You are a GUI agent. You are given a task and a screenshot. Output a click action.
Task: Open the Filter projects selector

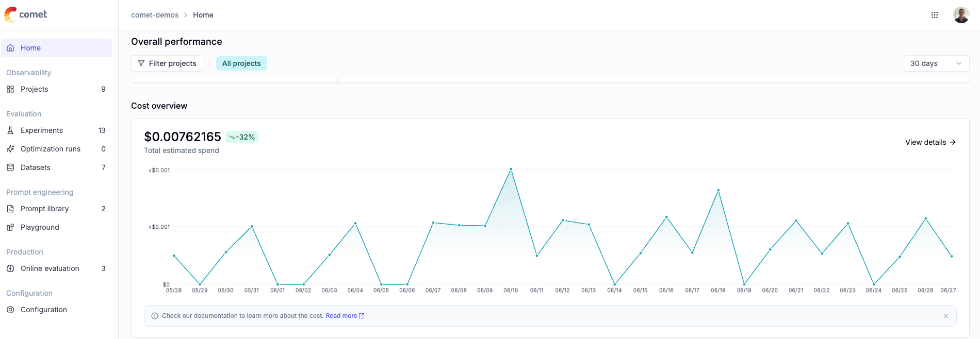167,63
